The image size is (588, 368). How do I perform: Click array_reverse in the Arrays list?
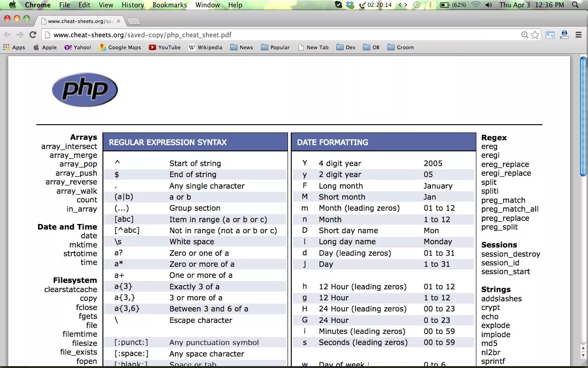72,182
